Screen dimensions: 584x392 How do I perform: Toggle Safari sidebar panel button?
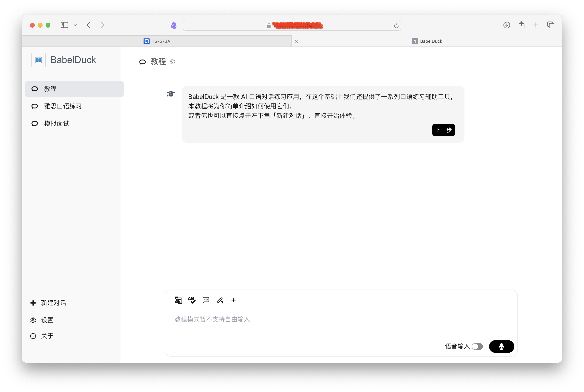(x=64, y=25)
